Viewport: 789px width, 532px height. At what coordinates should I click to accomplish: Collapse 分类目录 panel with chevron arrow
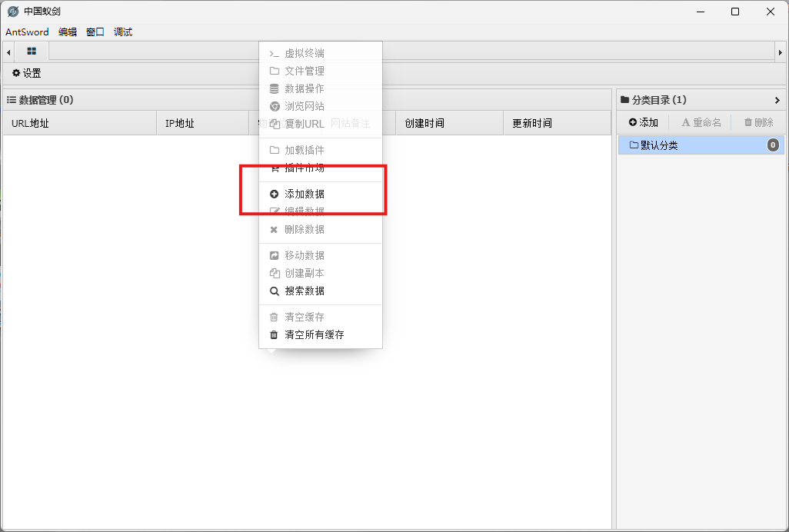[777, 100]
